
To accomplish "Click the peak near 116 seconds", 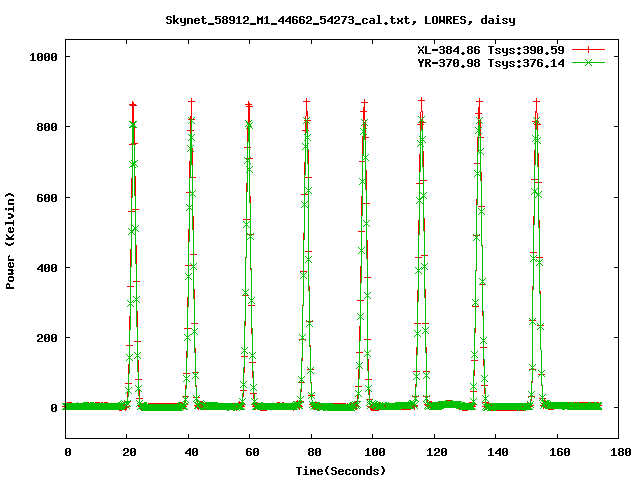I will tap(422, 100).
